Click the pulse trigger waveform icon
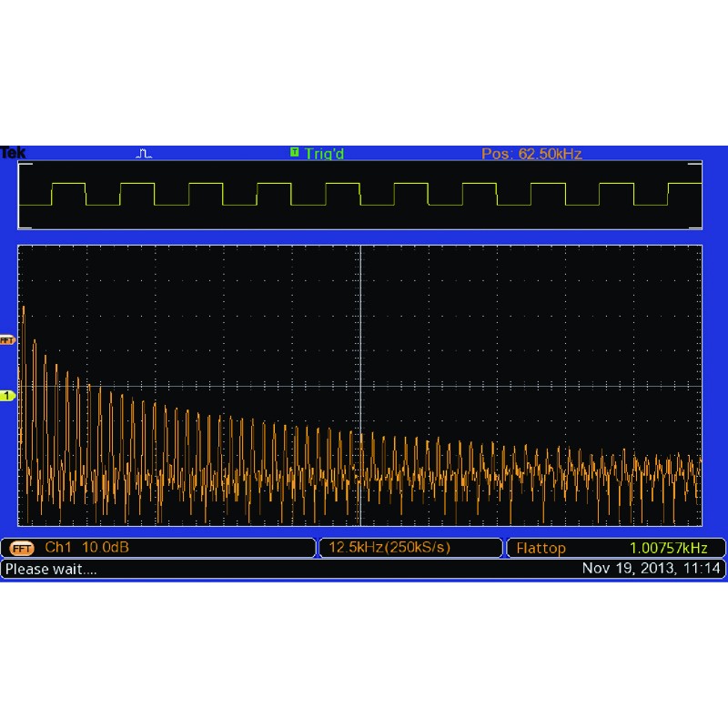Screen dimensions: 728x728 click(x=144, y=153)
